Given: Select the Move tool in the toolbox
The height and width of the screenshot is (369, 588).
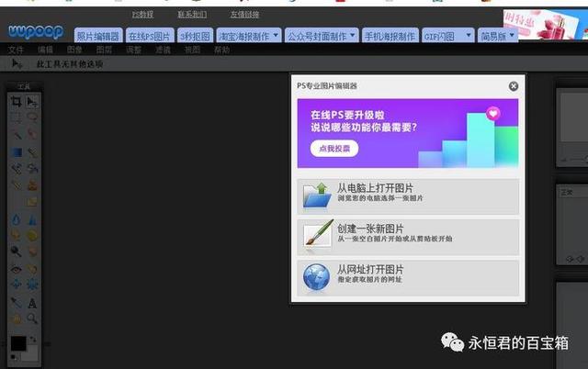Looking at the screenshot, I should pyautogui.click(x=32, y=102).
